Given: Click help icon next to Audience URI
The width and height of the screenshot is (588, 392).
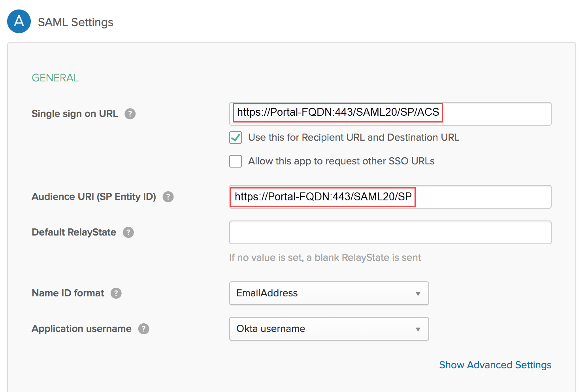Looking at the screenshot, I should tap(168, 197).
